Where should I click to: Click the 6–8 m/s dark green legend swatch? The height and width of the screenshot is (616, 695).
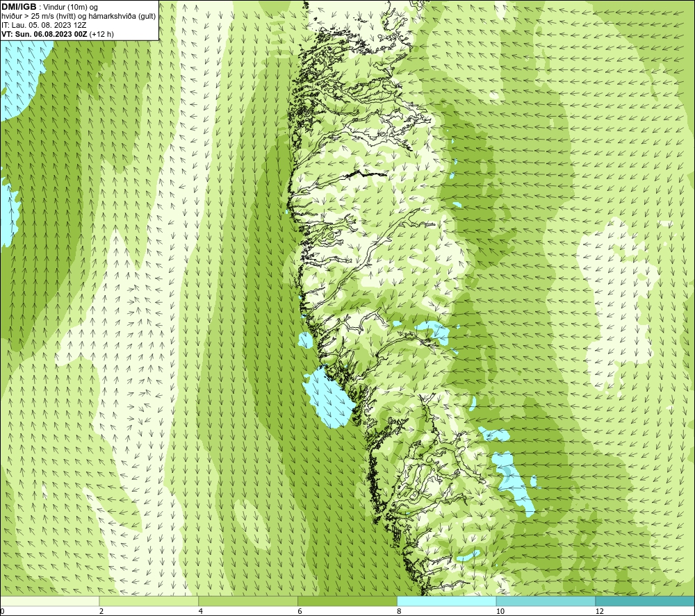click(x=347, y=601)
